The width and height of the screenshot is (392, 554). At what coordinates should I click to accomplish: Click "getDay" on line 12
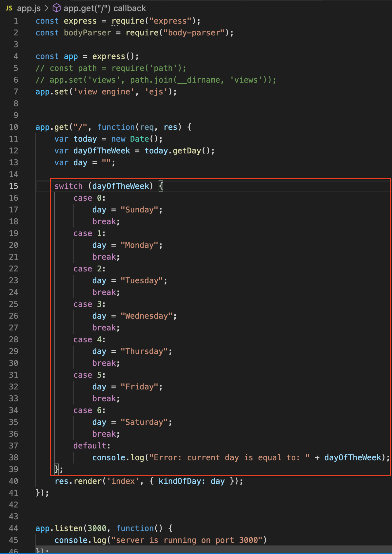[187, 151]
